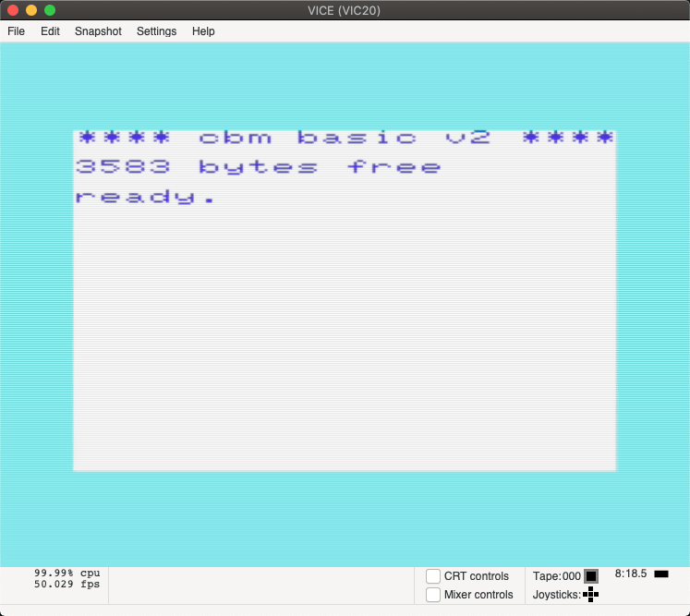Image resolution: width=690 pixels, height=616 pixels.
Task: Enable the Mixer controls checkbox
Action: pyautogui.click(x=433, y=595)
